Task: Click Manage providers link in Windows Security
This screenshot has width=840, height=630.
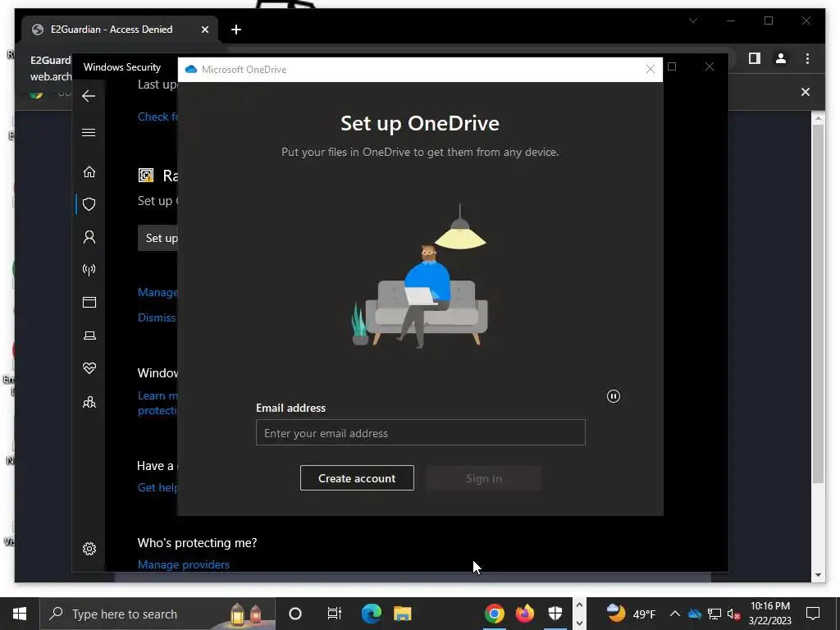Action: pos(183,564)
